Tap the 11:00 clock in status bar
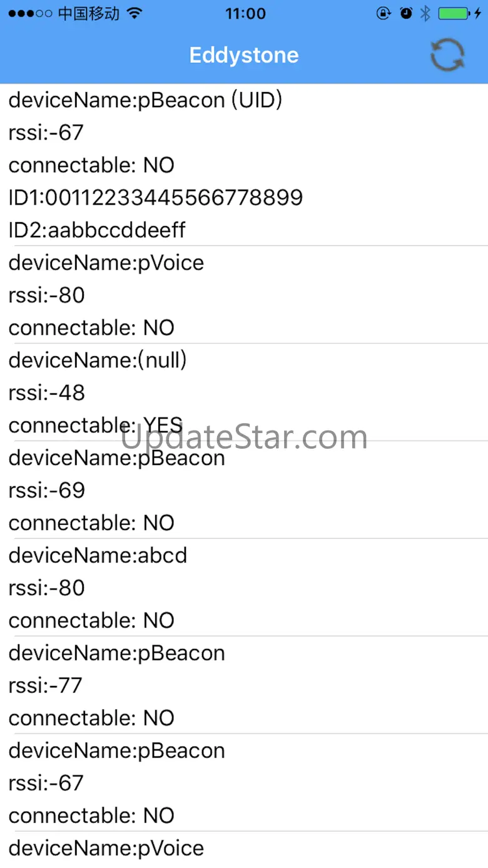Image resolution: width=488 pixels, height=868 pixels. pyautogui.click(x=245, y=13)
